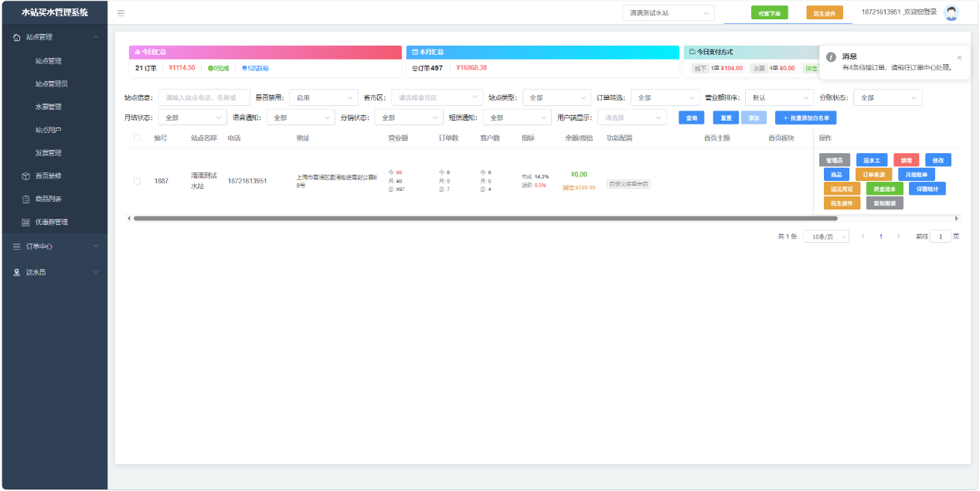The height and width of the screenshot is (491, 980).
Task: Collapse the 站点管理 parent menu
Action: coord(54,36)
